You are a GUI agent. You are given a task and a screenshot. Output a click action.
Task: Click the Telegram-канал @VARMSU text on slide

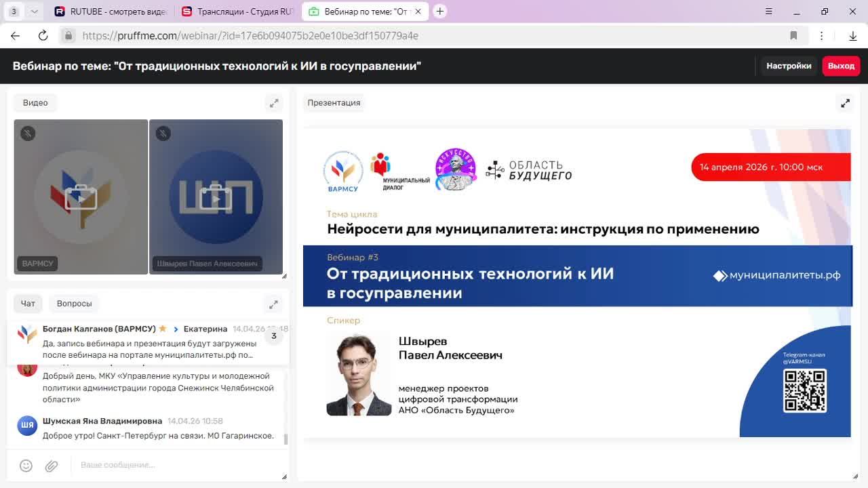(804, 359)
